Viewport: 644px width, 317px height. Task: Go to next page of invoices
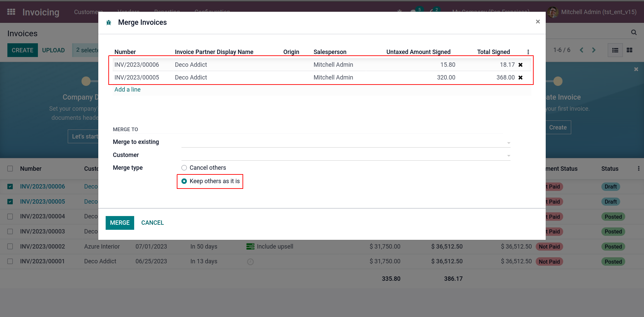[x=594, y=50]
